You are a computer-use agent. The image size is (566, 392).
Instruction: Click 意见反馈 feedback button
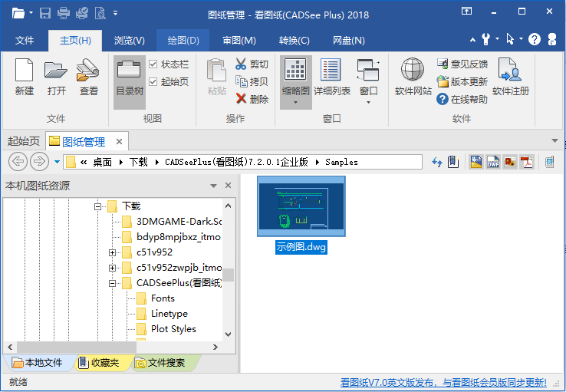(x=462, y=64)
